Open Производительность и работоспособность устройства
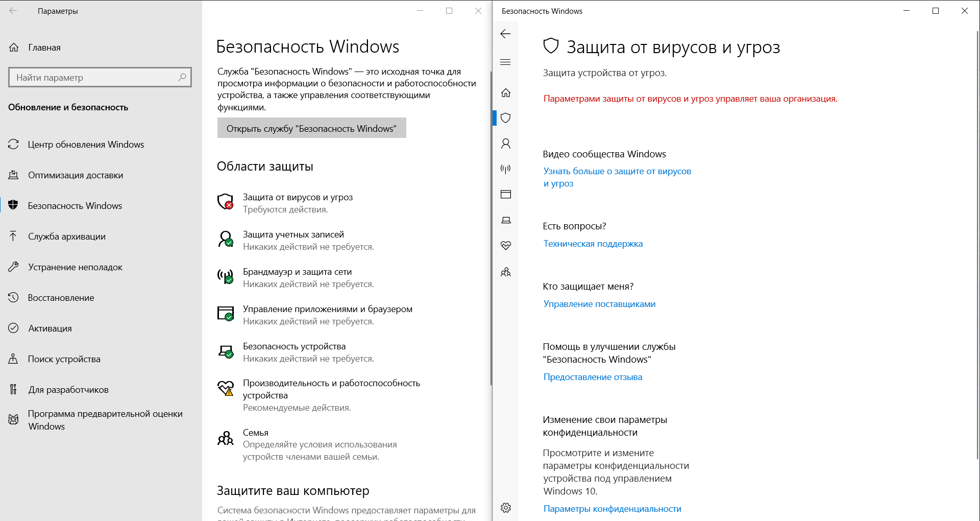Screen dimensions: 980x521 point(331,395)
